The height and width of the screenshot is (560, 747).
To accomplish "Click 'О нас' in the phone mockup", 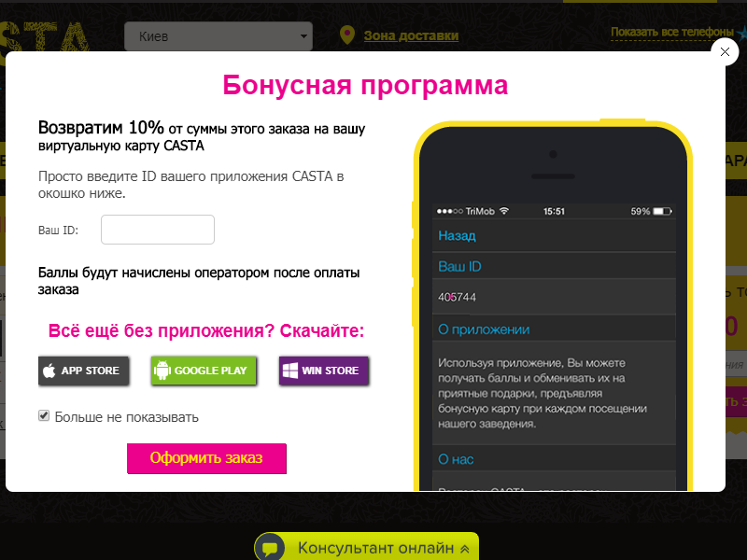I will click(456, 459).
